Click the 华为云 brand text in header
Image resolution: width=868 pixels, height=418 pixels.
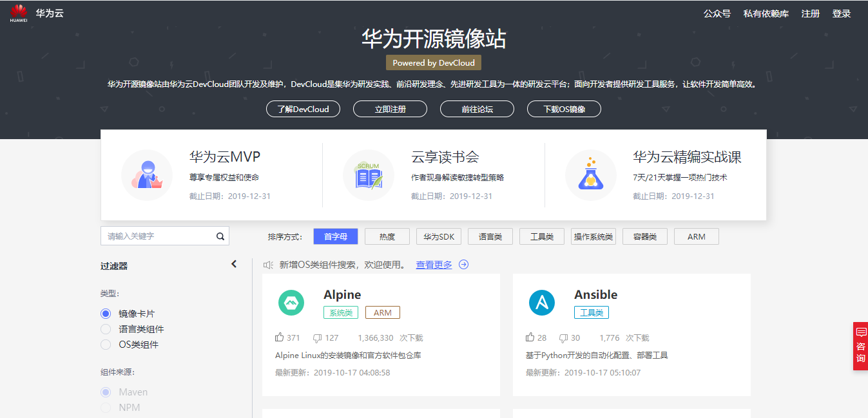click(50, 13)
